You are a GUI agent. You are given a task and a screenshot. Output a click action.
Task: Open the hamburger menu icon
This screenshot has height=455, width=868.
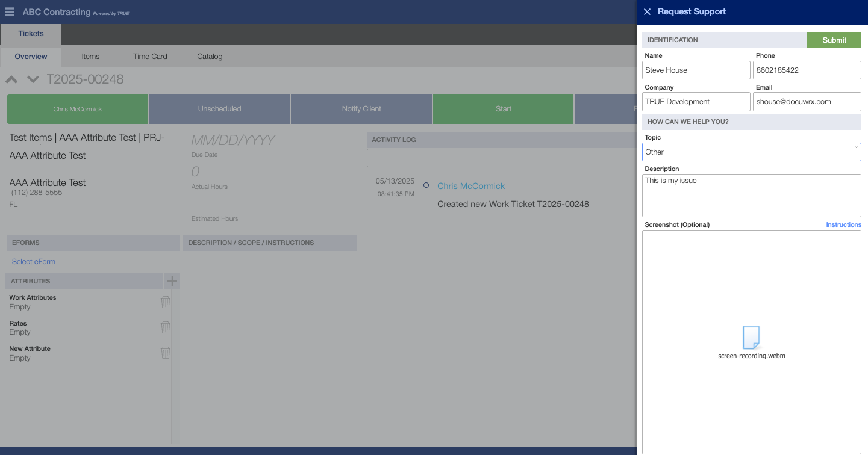pyautogui.click(x=10, y=11)
